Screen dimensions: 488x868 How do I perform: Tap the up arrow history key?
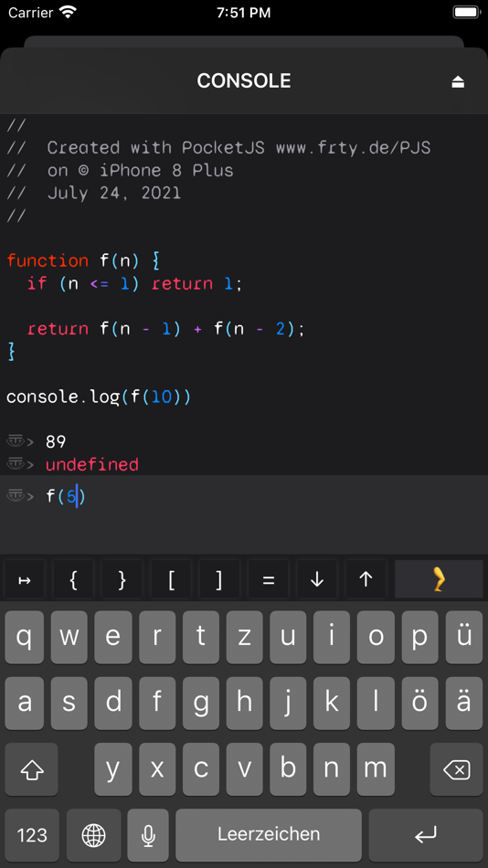tap(366, 579)
